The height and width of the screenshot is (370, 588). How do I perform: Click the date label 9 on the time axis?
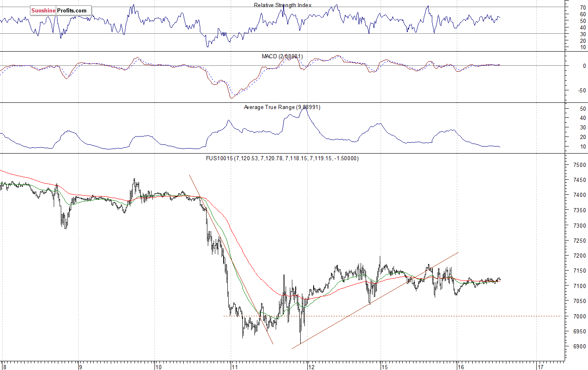[x=80, y=367]
